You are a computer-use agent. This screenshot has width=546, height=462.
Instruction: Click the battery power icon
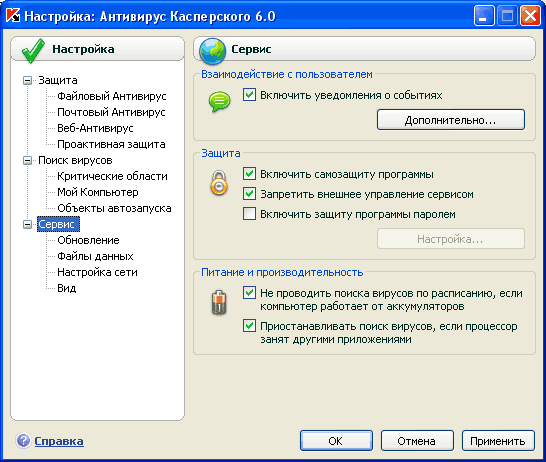[219, 302]
